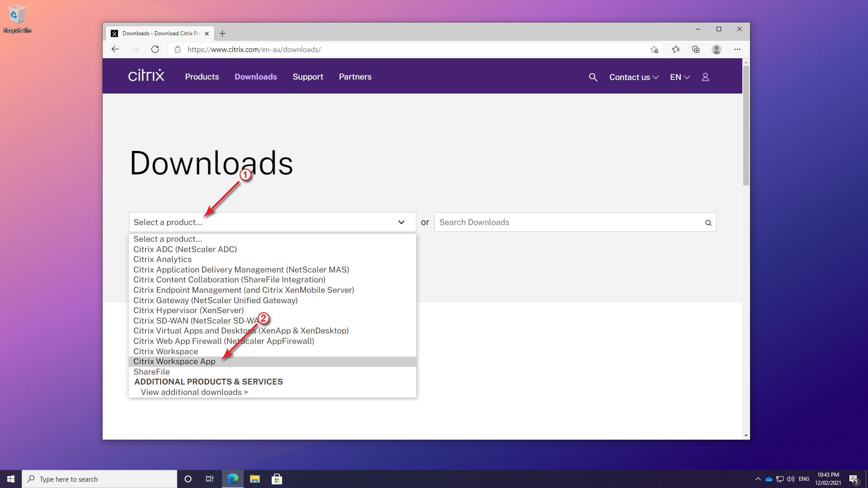Open the site search magnifier icon
This screenshot has height=488, width=868.
pyautogui.click(x=593, y=77)
